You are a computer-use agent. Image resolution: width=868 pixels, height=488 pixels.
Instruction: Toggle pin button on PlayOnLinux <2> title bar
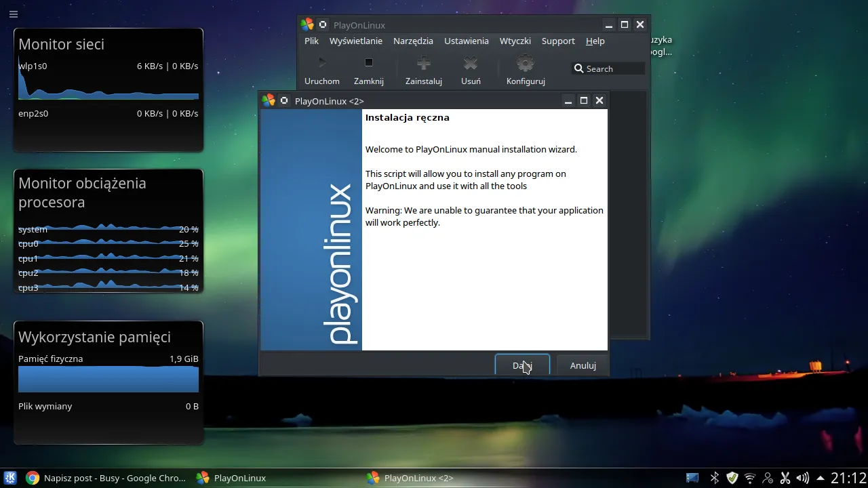(x=284, y=100)
